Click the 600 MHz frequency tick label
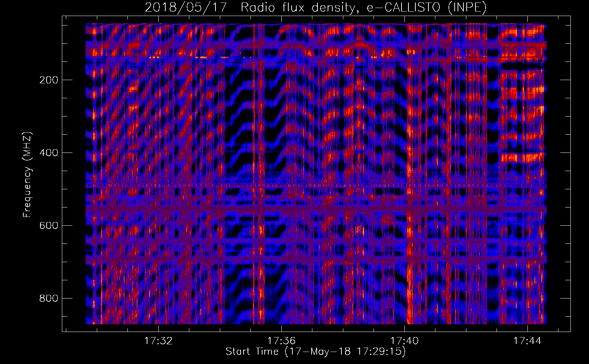This screenshot has height=364, width=589. tap(48, 226)
